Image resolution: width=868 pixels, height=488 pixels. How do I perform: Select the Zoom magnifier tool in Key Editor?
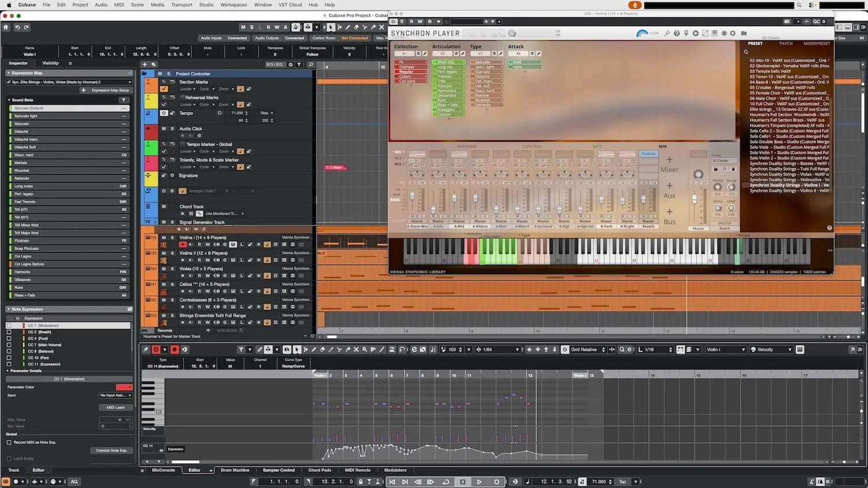365,349
